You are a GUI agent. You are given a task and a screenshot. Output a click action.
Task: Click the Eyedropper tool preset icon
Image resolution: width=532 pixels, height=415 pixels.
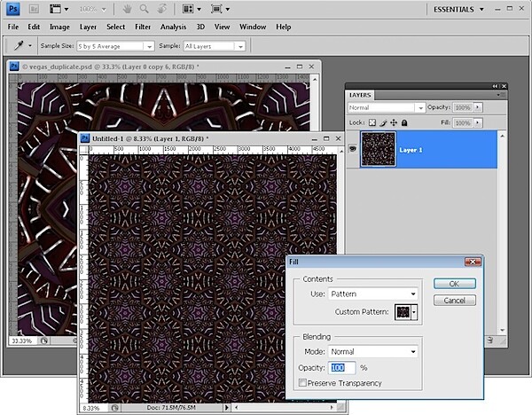click(x=19, y=45)
